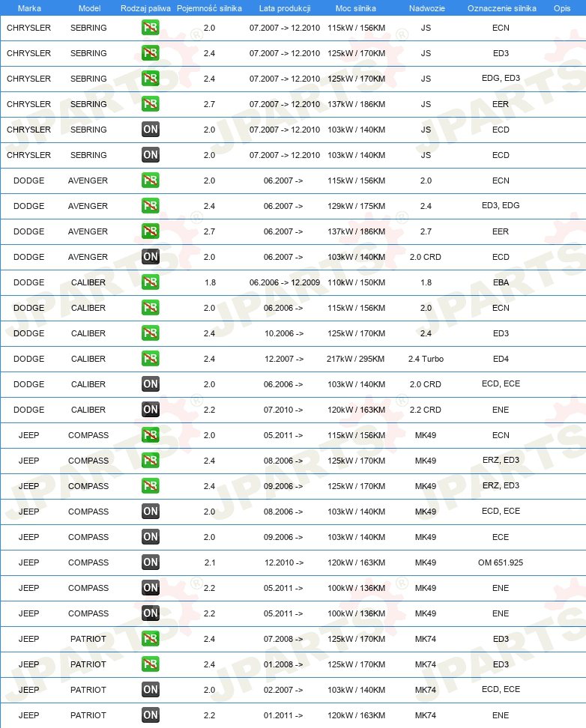This screenshot has height=728, width=586.
Task: Click petrol icon in Avenger ED3, EDG row
Action: (x=150, y=206)
